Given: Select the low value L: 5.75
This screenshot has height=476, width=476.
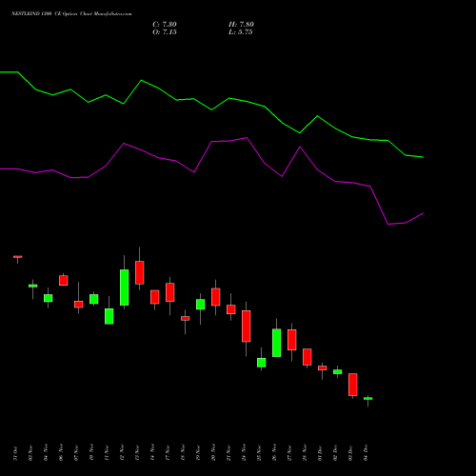Looking at the screenshot, I should pos(241,32).
